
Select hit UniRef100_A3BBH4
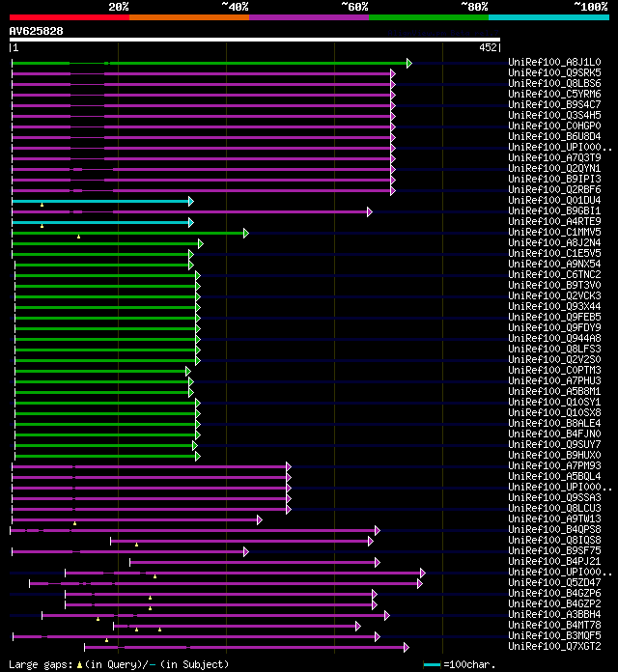554,615
